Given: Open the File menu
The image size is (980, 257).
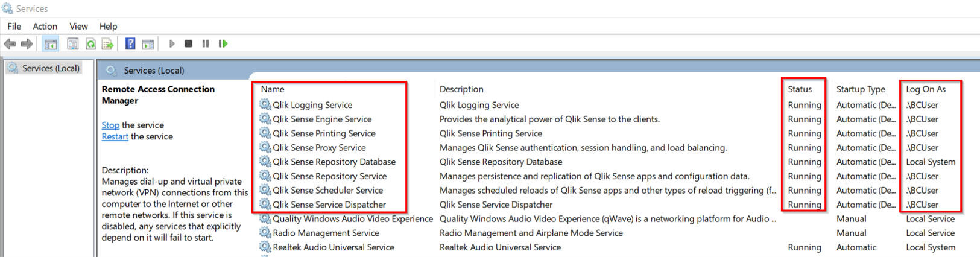Looking at the screenshot, I should tap(14, 26).
